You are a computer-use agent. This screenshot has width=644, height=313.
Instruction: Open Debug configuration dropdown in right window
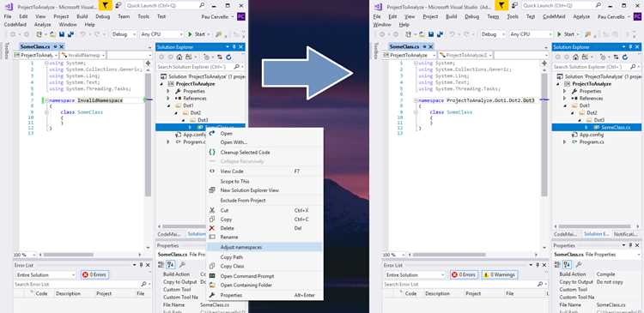coord(493,34)
